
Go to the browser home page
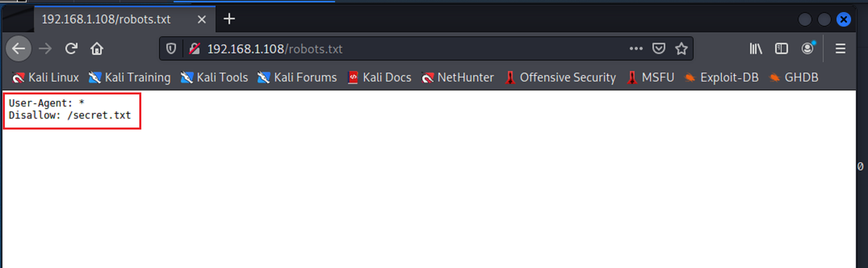(97, 49)
